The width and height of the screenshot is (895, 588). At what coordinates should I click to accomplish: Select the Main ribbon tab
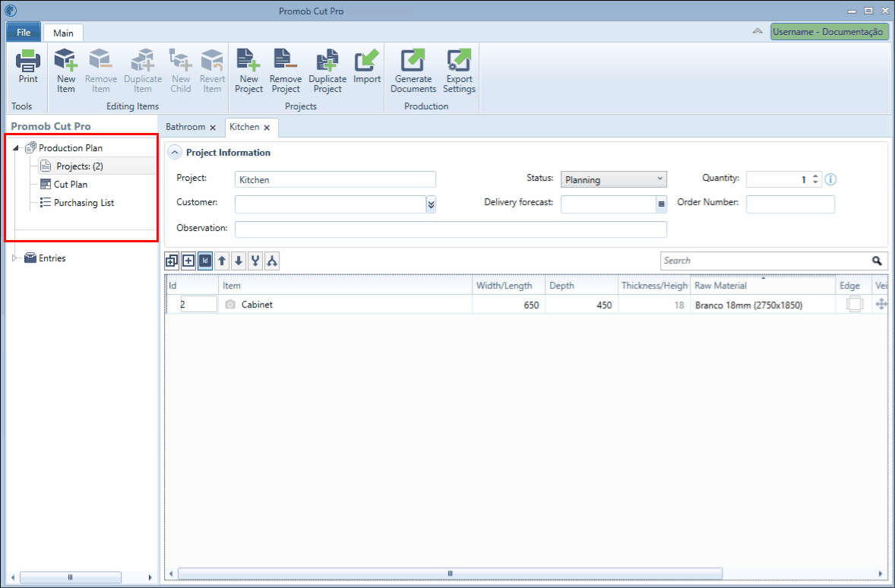63,33
